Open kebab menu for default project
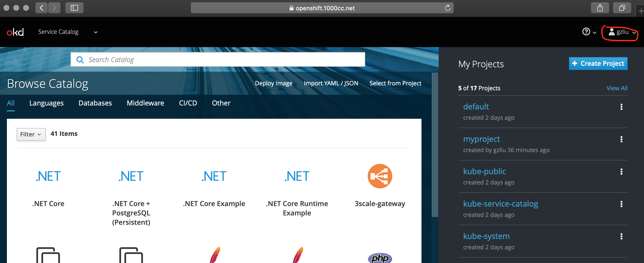This screenshot has width=644, height=263. [x=621, y=107]
